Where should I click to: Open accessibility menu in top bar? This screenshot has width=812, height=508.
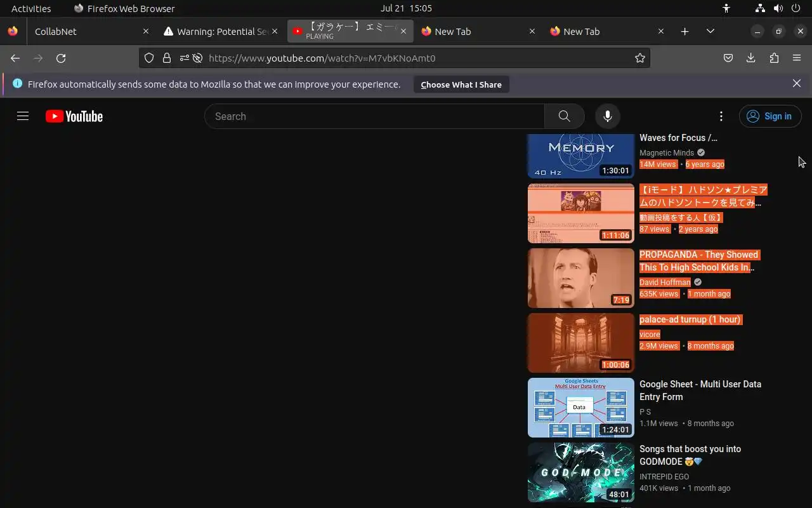coord(726,8)
